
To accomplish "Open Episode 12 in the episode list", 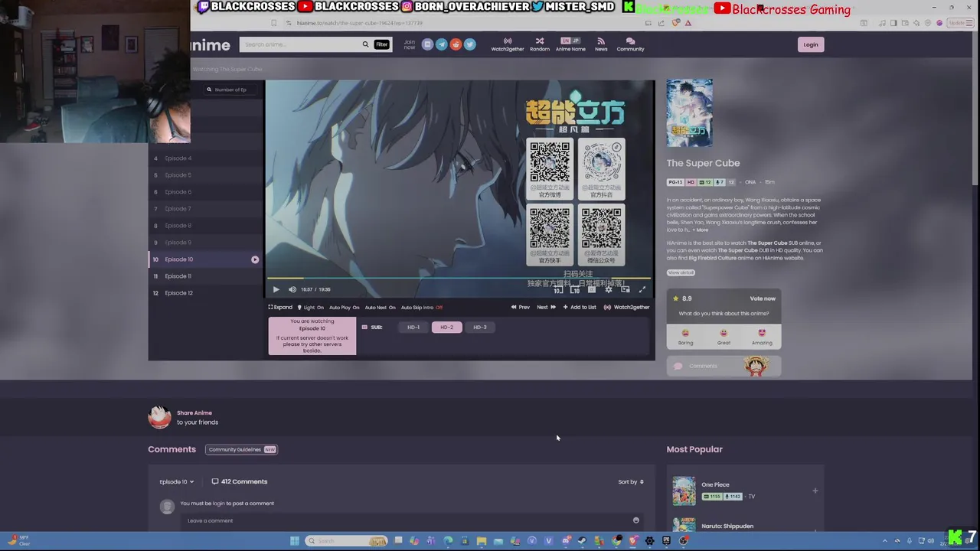I will [x=205, y=293].
